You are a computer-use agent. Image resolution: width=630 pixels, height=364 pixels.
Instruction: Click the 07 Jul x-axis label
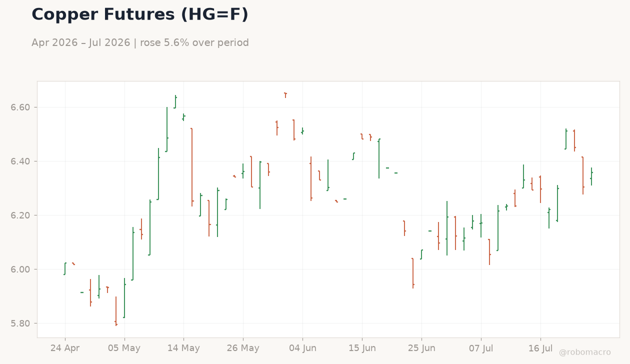coord(481,348)
